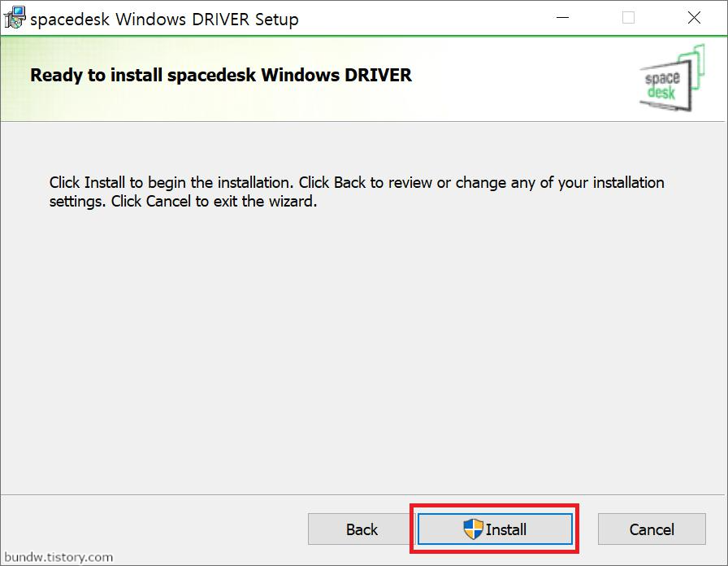Go Back to review installation settings
The image size is (728, 566).
(362, 529)
